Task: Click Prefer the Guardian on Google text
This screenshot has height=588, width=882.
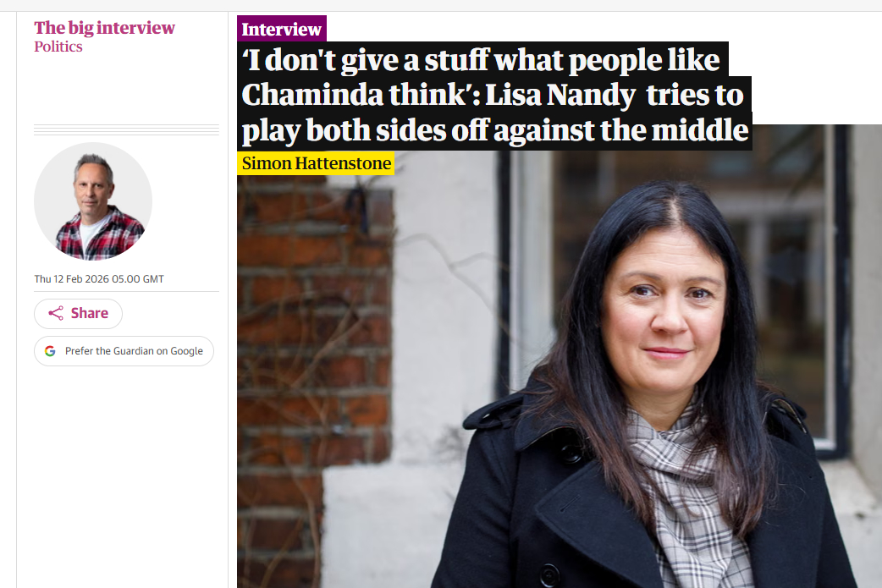Action: point(134,351)
